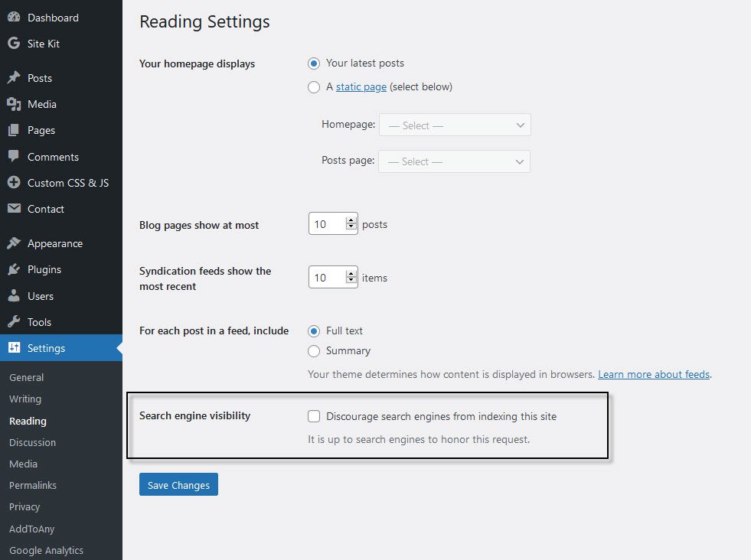The image size is (751, 560).
Task: Click Save Changes button
Action: click(x=178, y=484)
